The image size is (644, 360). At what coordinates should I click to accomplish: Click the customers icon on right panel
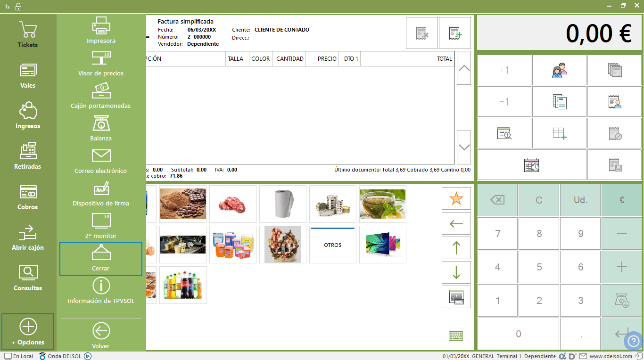tap(559, 70)
